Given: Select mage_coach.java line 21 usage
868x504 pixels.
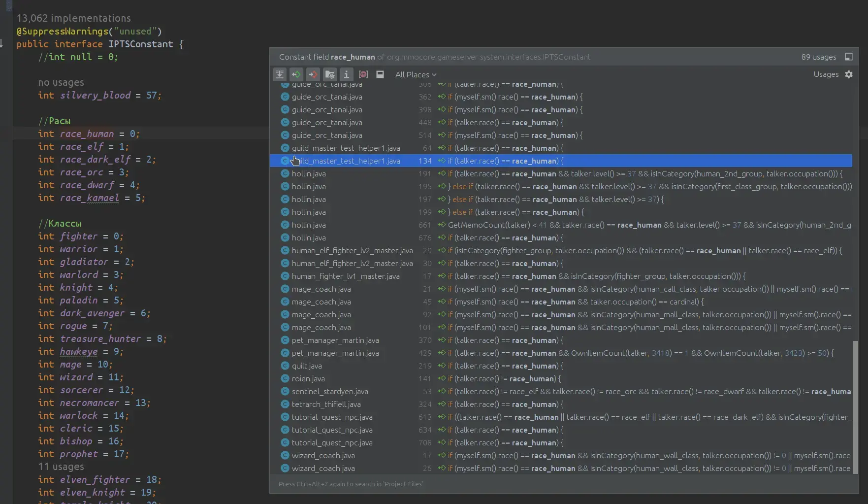Looking at the screenshot, I should tap(561, 289).
